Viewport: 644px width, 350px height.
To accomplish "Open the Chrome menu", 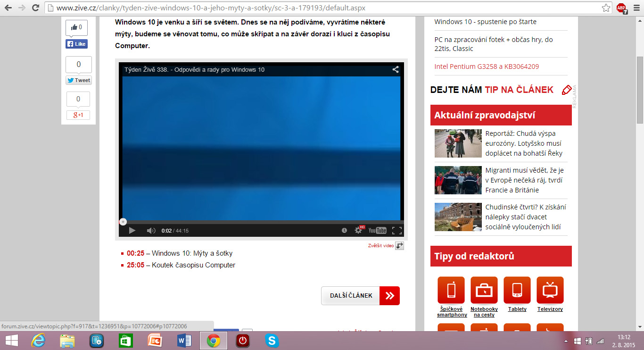I will (x=636, y=8).
